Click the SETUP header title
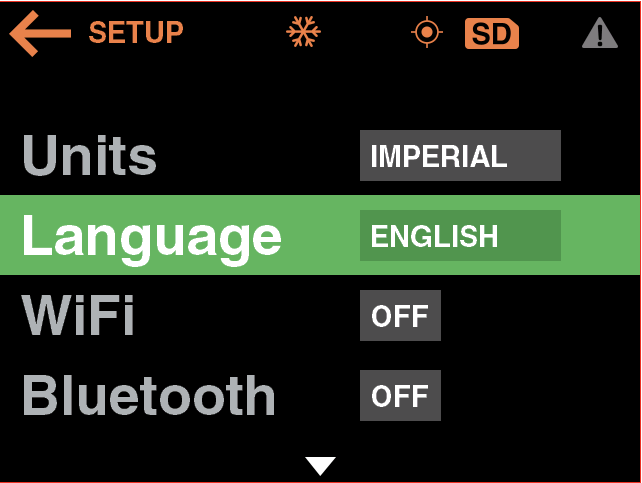This screenshot has width=642, height=483. tap(136, 33)
